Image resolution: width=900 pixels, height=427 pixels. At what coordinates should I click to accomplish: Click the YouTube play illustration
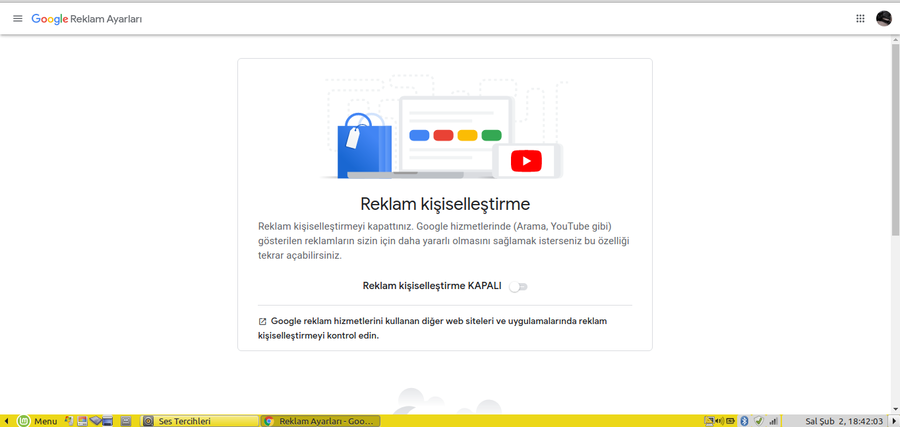(x=526, y=161)
